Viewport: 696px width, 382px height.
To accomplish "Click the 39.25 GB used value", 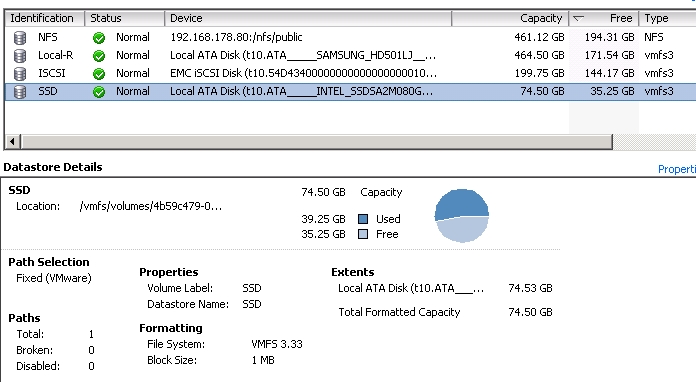I will (x=323, y=219).
